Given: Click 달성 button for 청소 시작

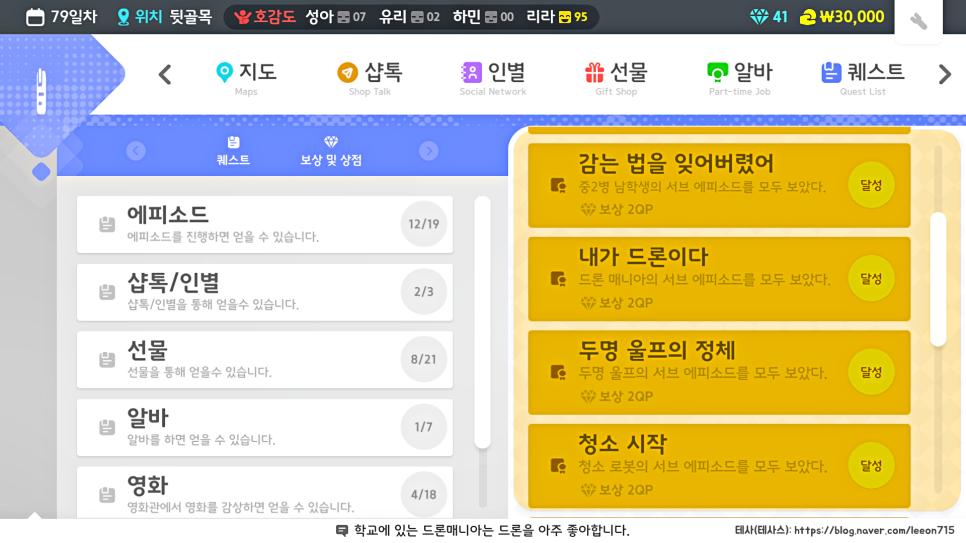Looking at the screenshot, I should 871,465.
